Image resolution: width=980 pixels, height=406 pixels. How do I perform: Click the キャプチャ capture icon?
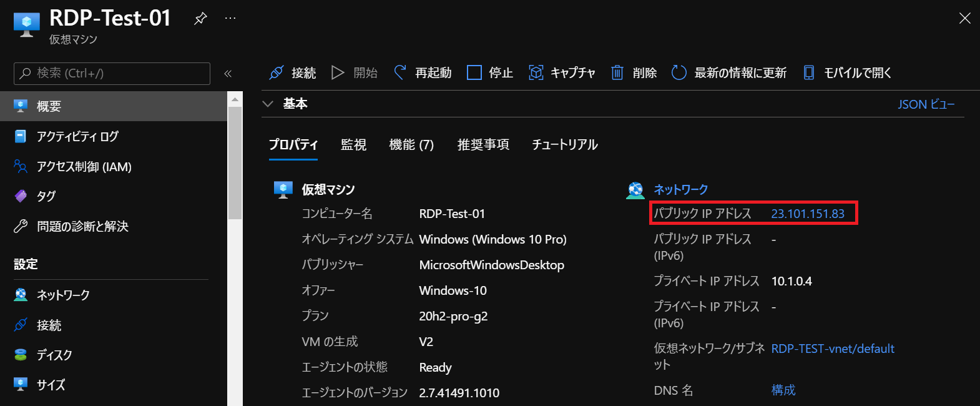pos(536,73)
